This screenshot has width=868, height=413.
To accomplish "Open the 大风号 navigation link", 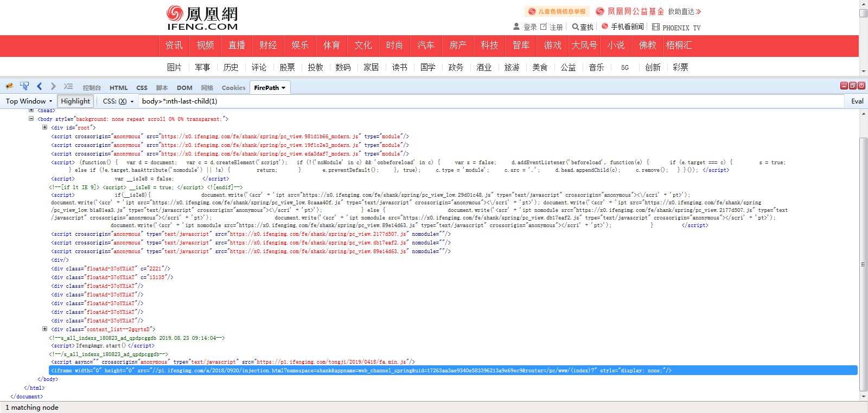I will coord(584,46).
